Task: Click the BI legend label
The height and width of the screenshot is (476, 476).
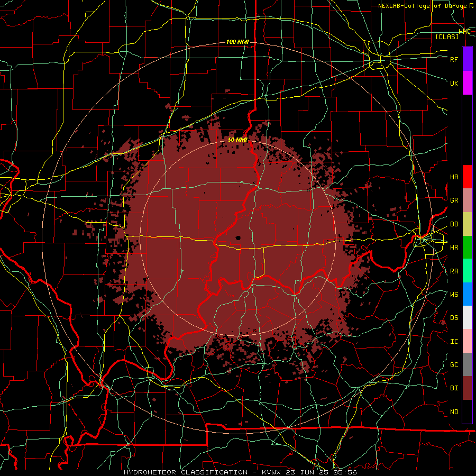Action: [x=454, y=388]
